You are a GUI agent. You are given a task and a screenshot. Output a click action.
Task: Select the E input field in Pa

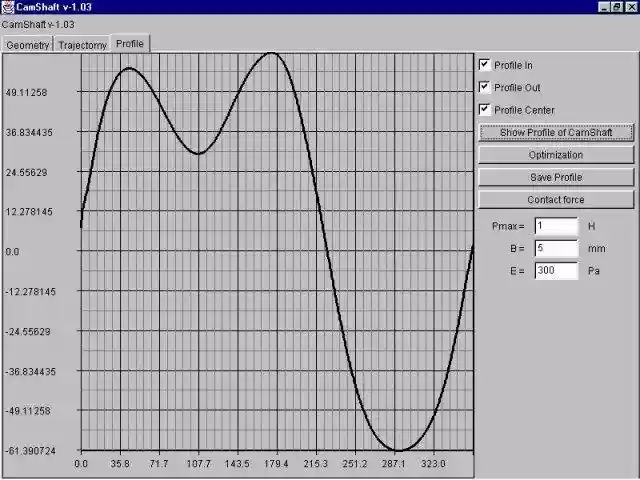tap(555, 270)
